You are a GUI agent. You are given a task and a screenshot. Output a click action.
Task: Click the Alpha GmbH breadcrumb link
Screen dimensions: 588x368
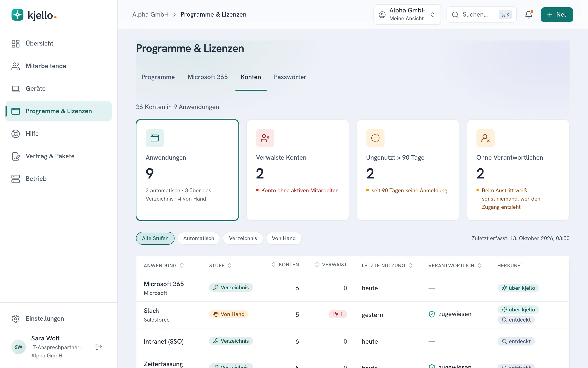click(x=150, y=14)
